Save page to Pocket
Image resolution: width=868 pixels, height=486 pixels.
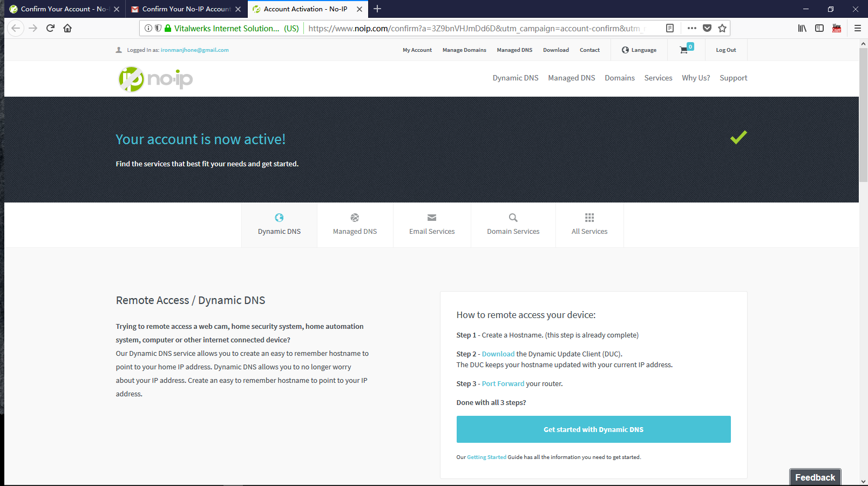click(x=707, y=28)
